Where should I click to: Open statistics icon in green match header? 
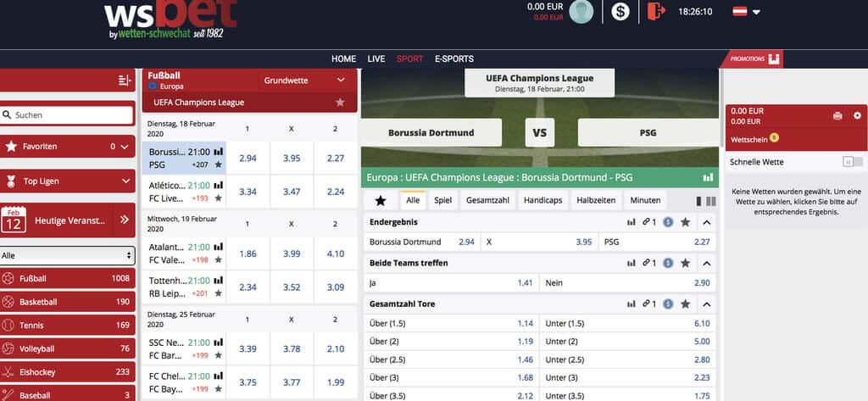[x=708, y=178]
